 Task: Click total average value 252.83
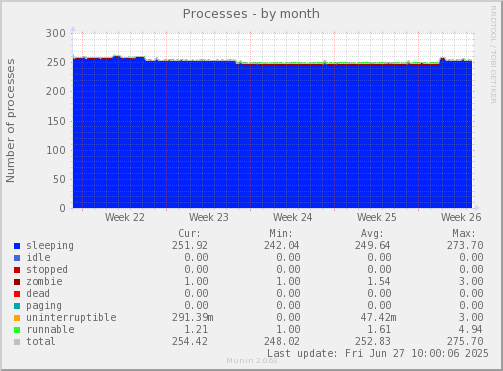point(373,342)
